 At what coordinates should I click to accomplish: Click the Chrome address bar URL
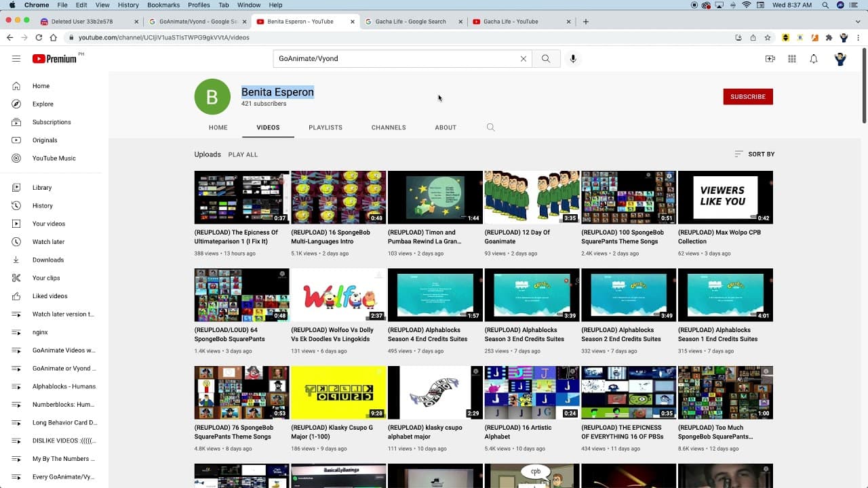pos(163,37)
